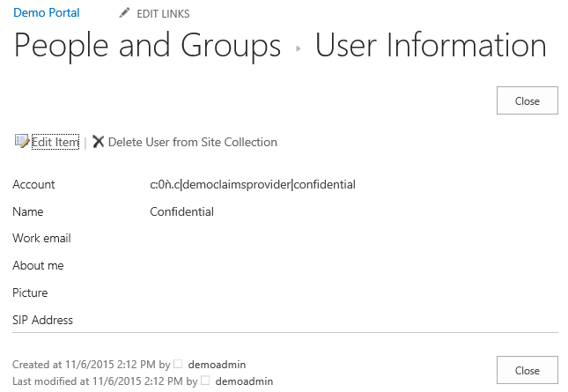Image resolution: width=568 pixels, height=392 pixels.
Task: Go to the People and Groups page
Action: point(147,46)
